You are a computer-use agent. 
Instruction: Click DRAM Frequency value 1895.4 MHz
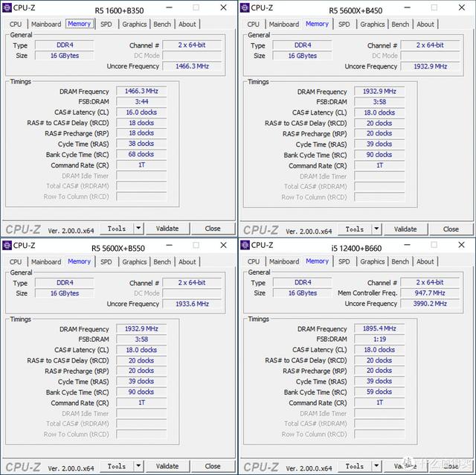pyautogui.click(x=379, y=328)
